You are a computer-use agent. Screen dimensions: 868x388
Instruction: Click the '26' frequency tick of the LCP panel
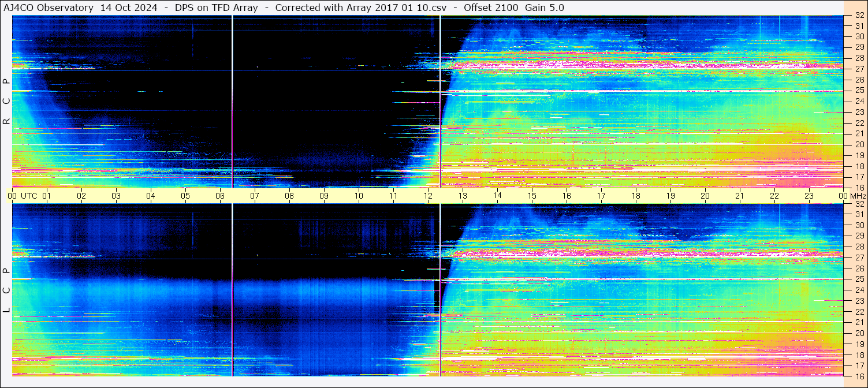[x=859, y=268]
